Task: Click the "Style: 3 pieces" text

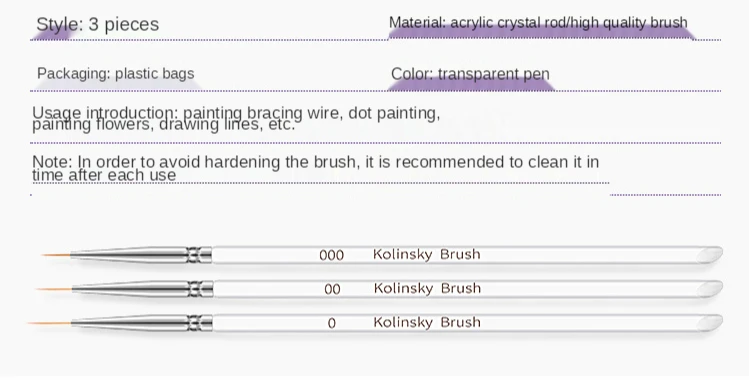Action: [97, 24]
